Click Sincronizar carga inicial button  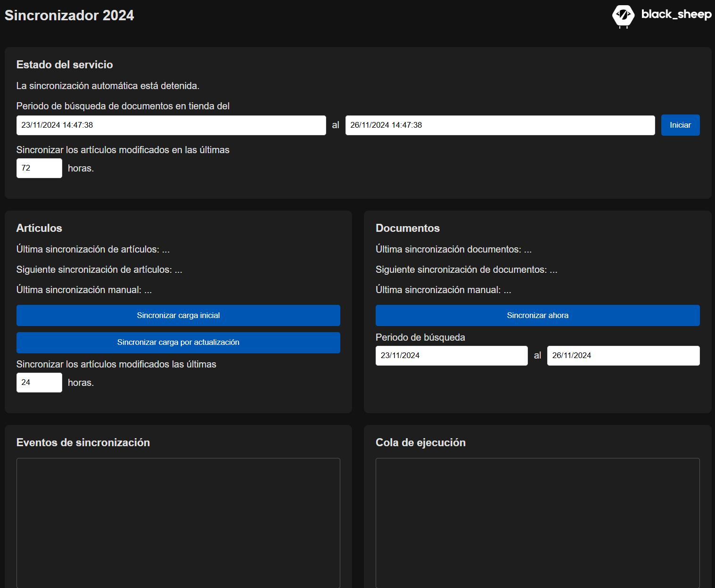coord(178,316)
